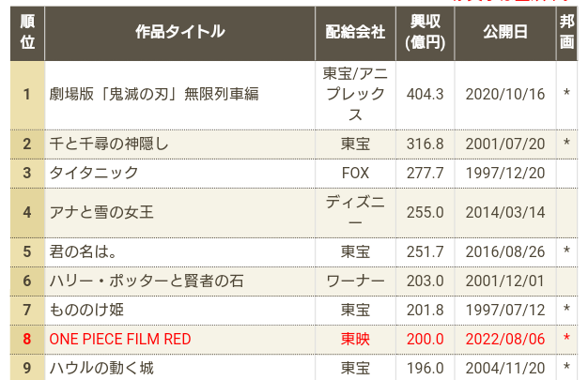The height and width of the screenshot is (380, 588).
Task: Click the 404.3 box office value
Action: click(425, 94)
